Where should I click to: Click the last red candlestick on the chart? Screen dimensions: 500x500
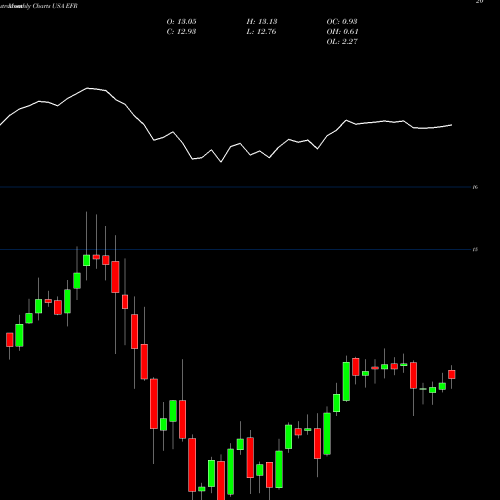click(x=452, y=374)
